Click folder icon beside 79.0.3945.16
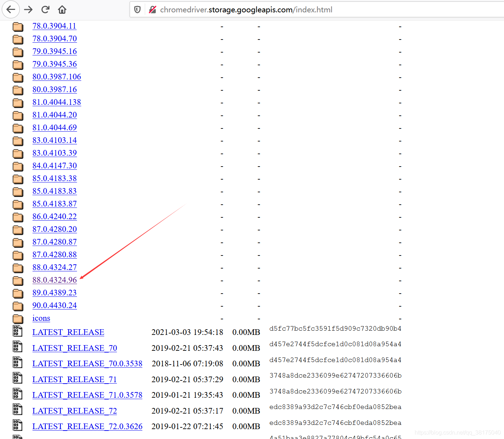Screen dimensions: 504x439 click(18, 52)
